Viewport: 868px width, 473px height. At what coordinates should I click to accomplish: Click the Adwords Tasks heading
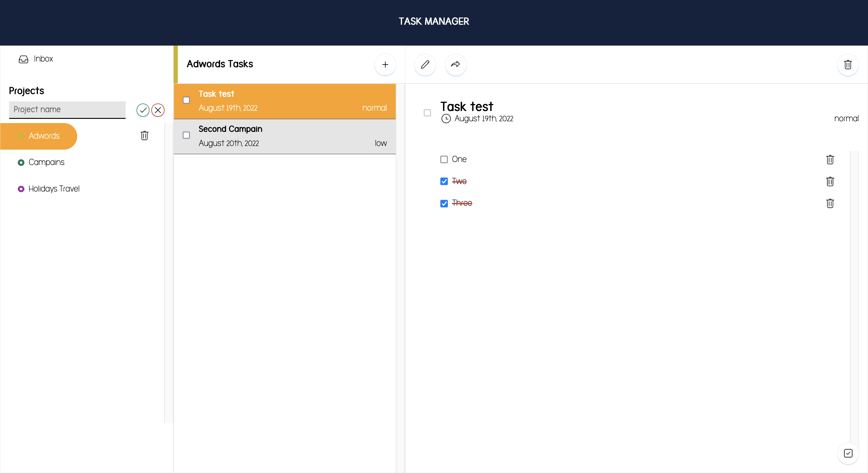point(220,64)
